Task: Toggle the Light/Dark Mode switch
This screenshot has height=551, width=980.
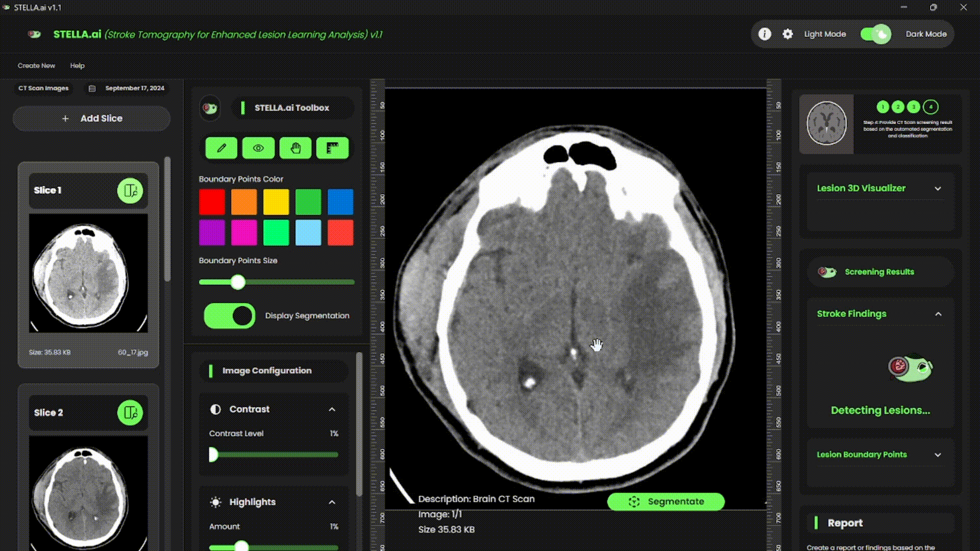Action: [x=875, y=34]
